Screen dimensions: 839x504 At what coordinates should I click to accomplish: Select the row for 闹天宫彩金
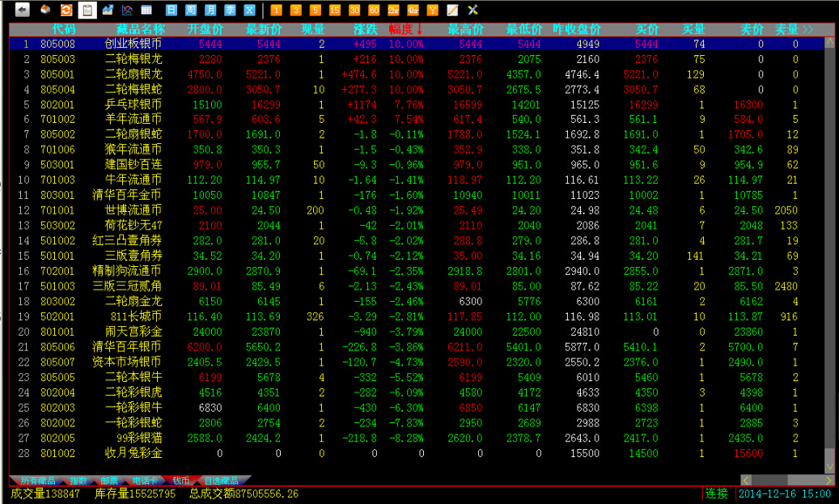click(x=417, y=331)
